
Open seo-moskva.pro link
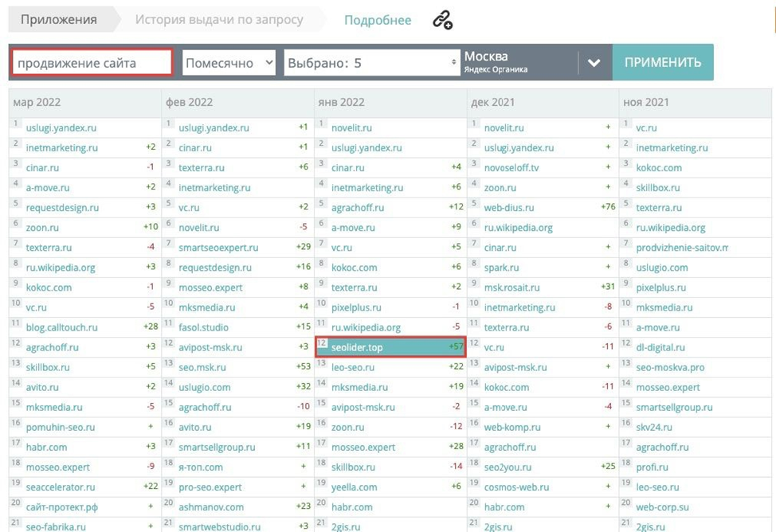pyautogui.click(x=670, y=367)
